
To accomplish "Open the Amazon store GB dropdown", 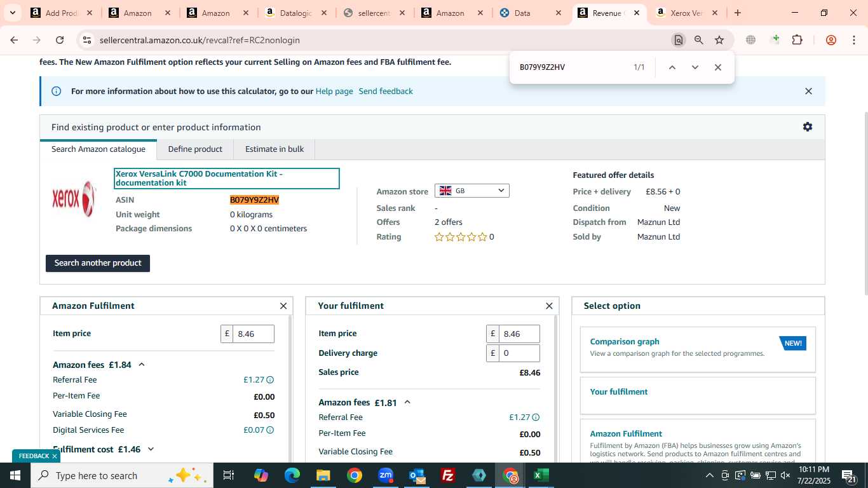I will click(x=471, y=191).
